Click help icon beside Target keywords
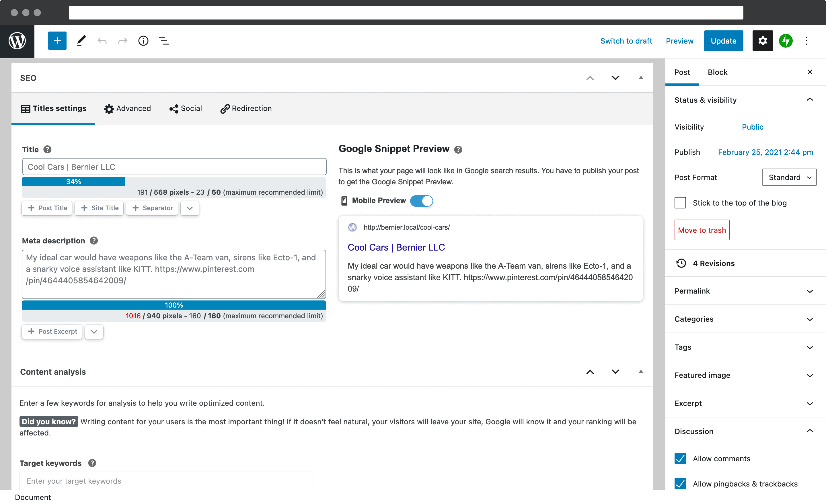The height and width of the screenshot is (504, 826). pyautogui.click(x=92, y=463)
